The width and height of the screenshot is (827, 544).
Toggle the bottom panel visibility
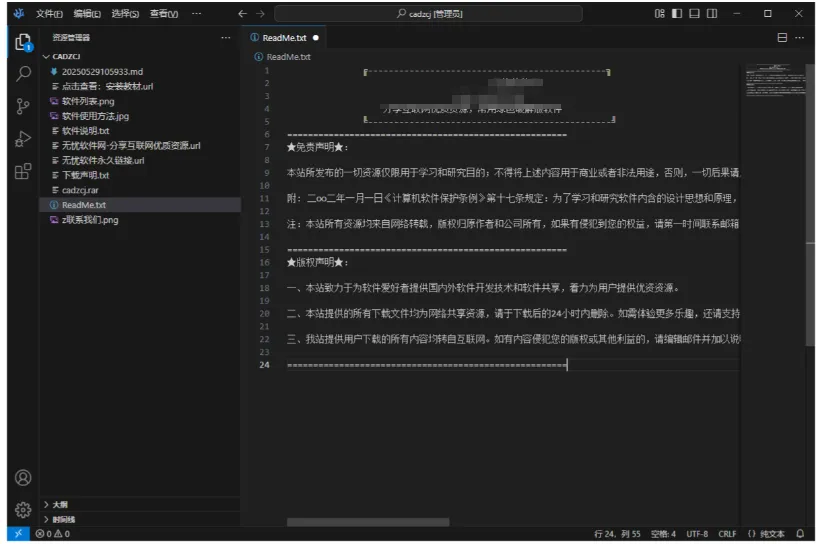[694, 14]
